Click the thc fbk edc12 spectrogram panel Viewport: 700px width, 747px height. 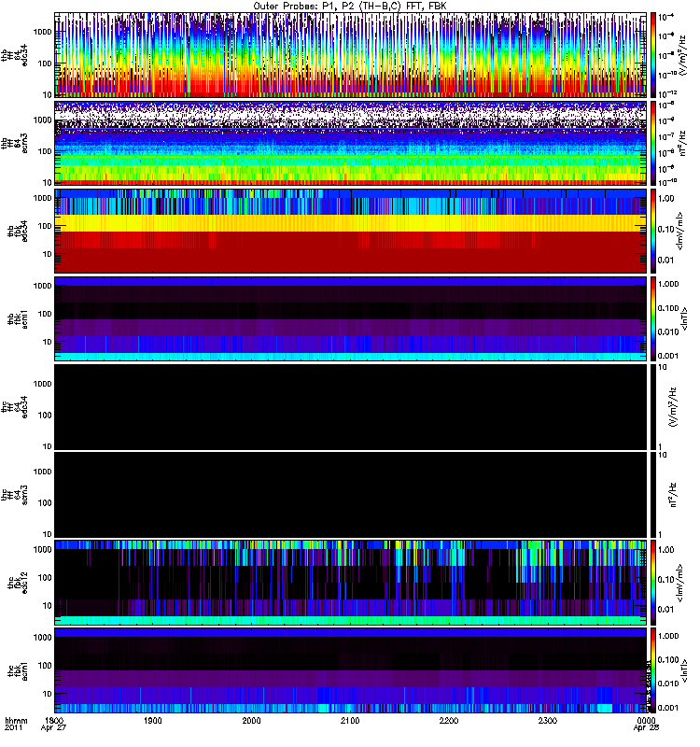350,582
